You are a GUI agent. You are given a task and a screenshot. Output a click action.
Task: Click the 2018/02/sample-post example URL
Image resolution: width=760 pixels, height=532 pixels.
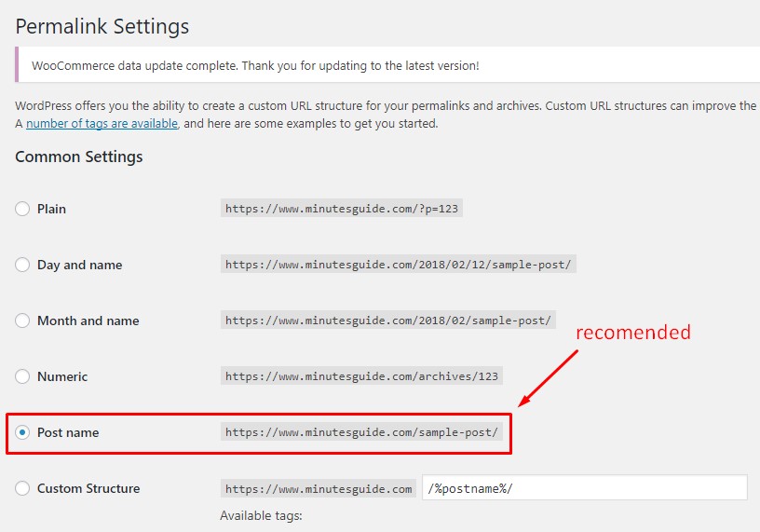point(388,321)
